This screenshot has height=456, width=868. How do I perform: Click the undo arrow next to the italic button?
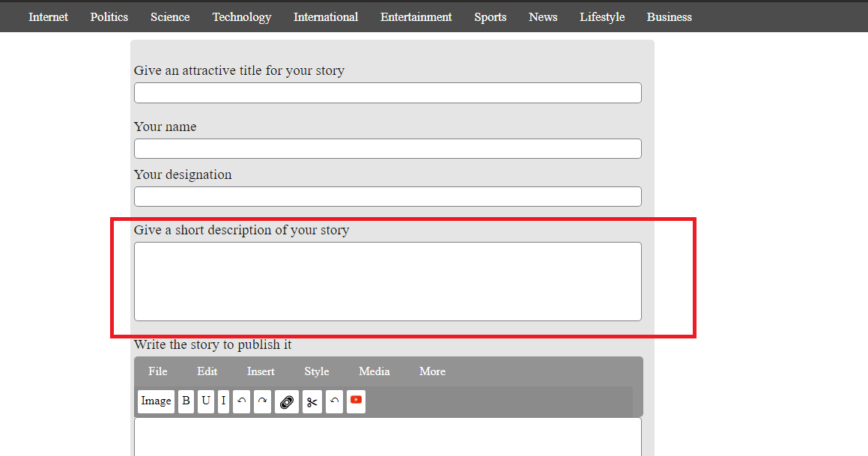241,401
